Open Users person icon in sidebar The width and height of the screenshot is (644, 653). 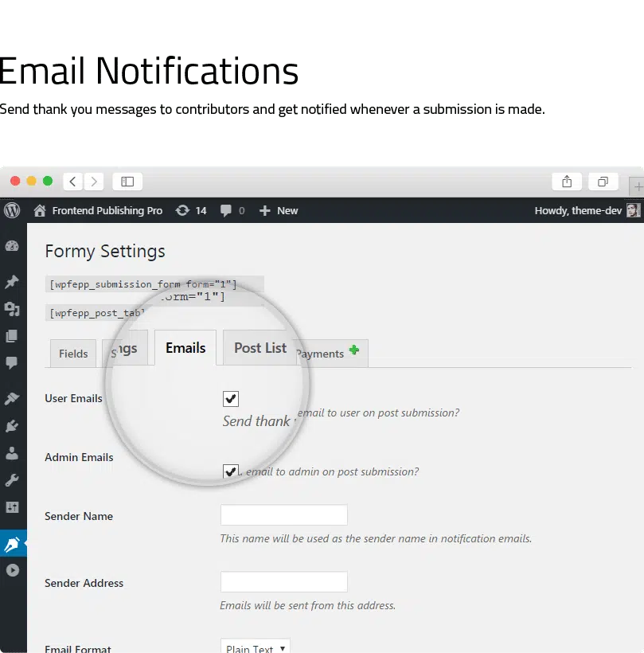coord(12,453)
